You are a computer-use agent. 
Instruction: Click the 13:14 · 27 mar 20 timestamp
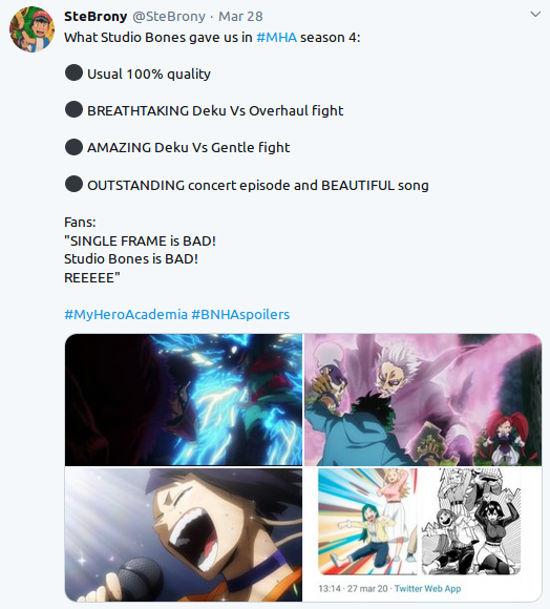(x=353, y=588)
